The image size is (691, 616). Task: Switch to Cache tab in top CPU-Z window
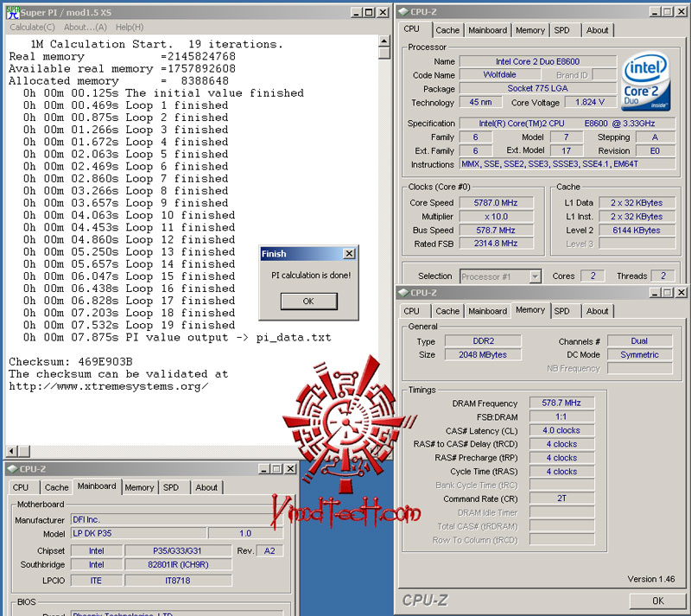tap(447, 30)
